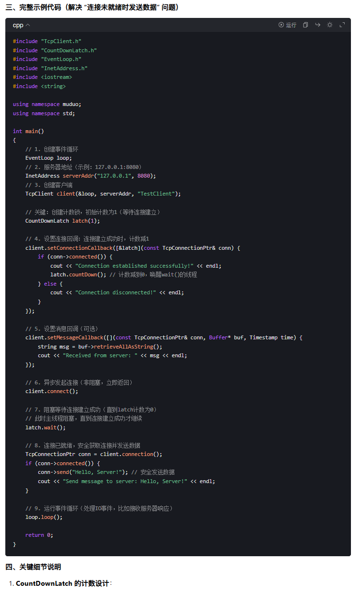This screenshot has width=364, height=593.
Task: Click the latch.countDown() call
Action: (78, 274)
